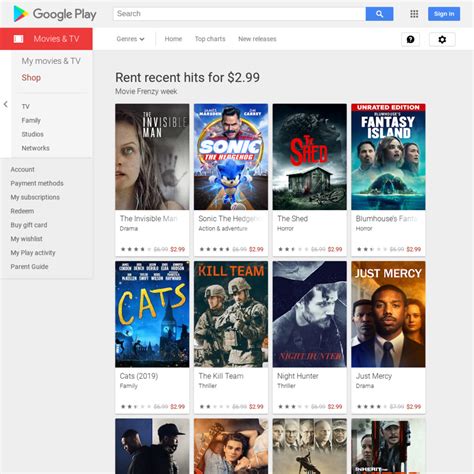This screenshot has width=474, height=474.
Task: Click the Movies & TV film icon
Action: point(18,39)
